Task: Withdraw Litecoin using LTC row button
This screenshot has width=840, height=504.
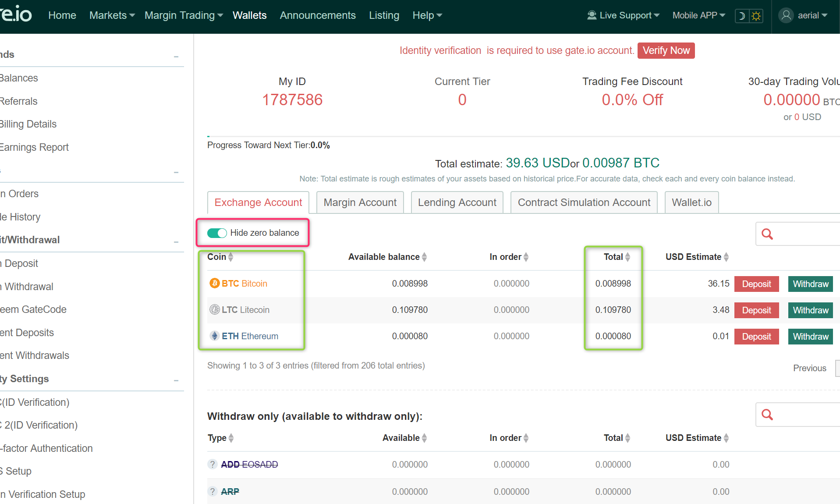Action: [x=810, y=310]
